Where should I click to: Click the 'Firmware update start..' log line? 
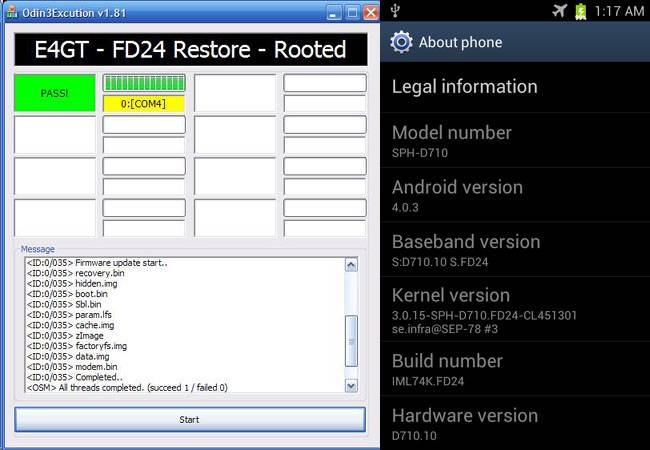coord(97,263)
